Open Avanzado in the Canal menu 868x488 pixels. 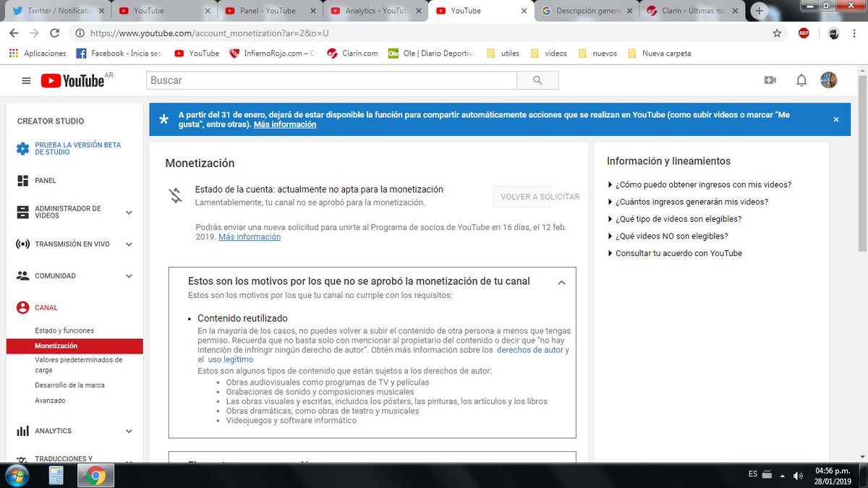(50, 401)
